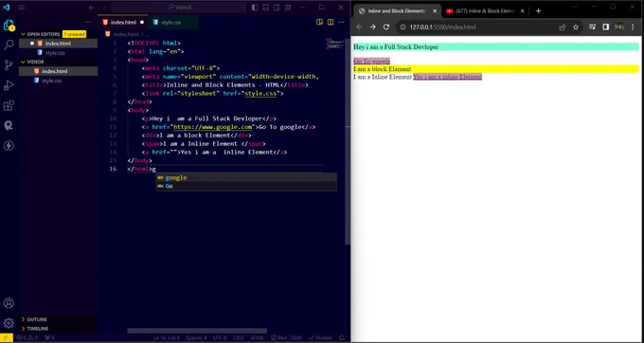Click the ports indicator in status bar
The height and width of the screenshot is (343, 644).
(49, 337)
